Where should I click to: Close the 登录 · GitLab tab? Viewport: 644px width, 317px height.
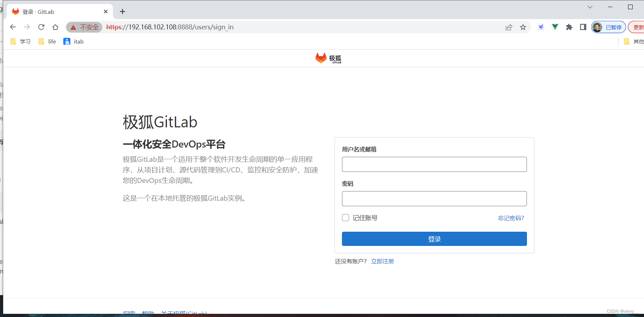(106, 12)
